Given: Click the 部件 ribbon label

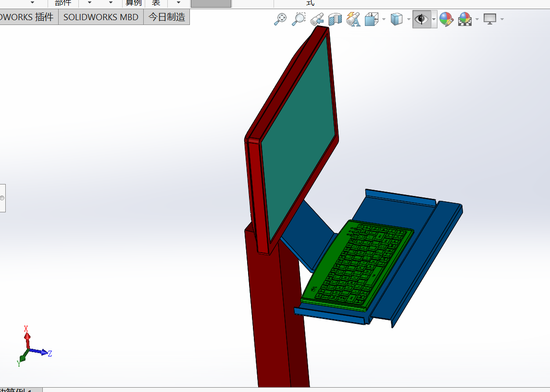Looking at the screenshot, I should pos(63,3).
